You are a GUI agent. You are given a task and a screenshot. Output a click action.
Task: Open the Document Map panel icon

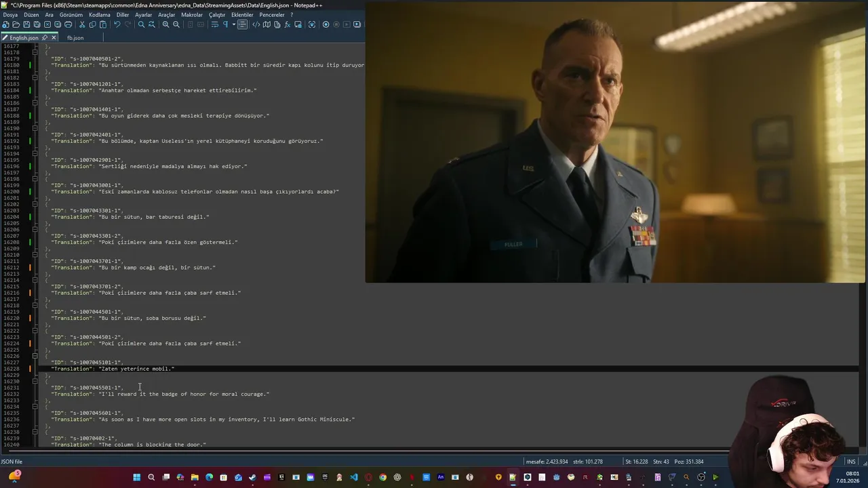pos(267,24)
